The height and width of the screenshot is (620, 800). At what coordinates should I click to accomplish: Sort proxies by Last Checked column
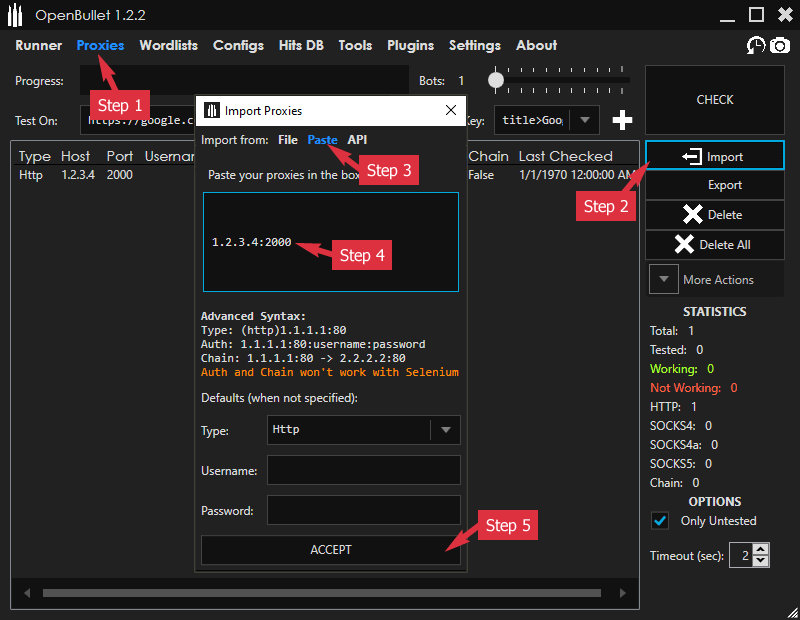pos(565,156)
